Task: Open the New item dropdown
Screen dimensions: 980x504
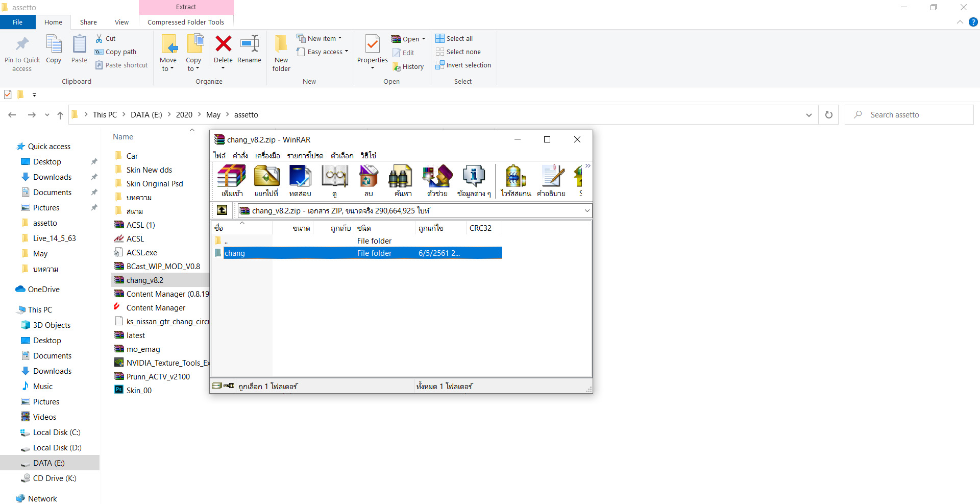Action: tap(320, 38)
